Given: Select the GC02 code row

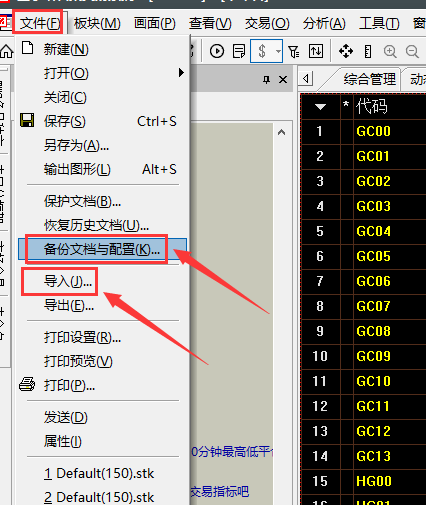Looking at the screenshot, I should click(373, 181).
